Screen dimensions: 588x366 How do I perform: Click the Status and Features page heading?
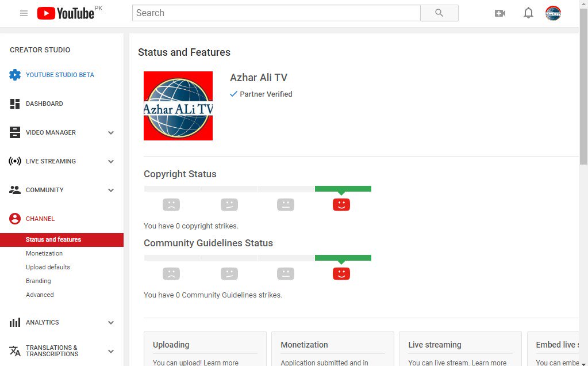pyautogui.click(x=184, y=52)
